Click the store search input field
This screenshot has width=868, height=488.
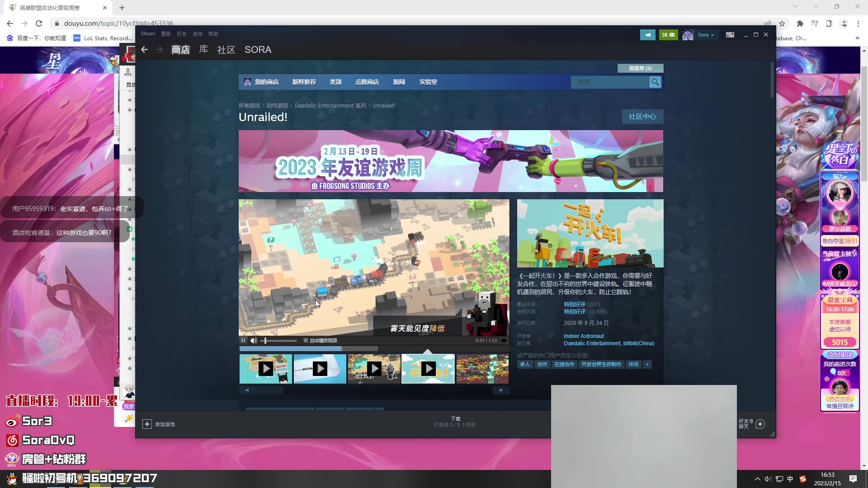(x=610, y=82)
